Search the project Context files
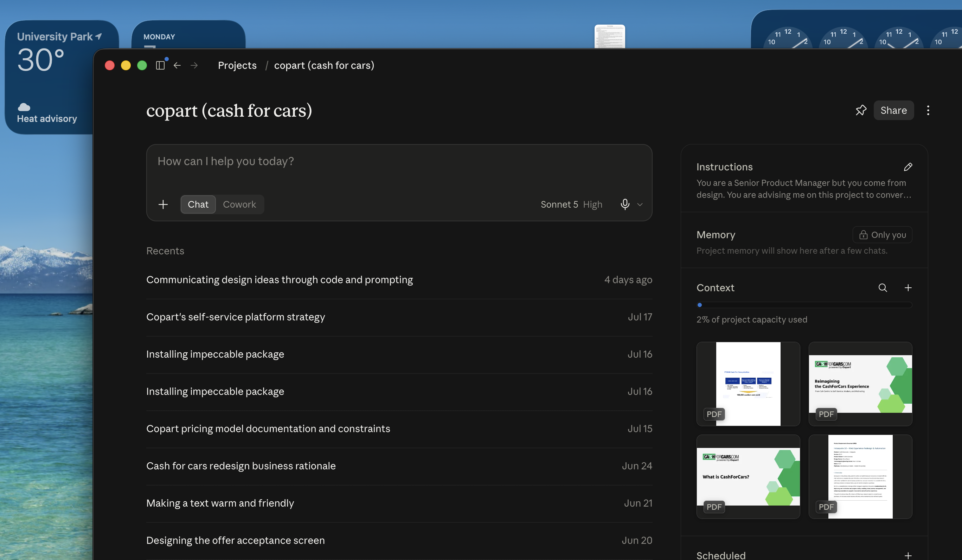This screenshot has height=560, width=962. pos(883,288)
